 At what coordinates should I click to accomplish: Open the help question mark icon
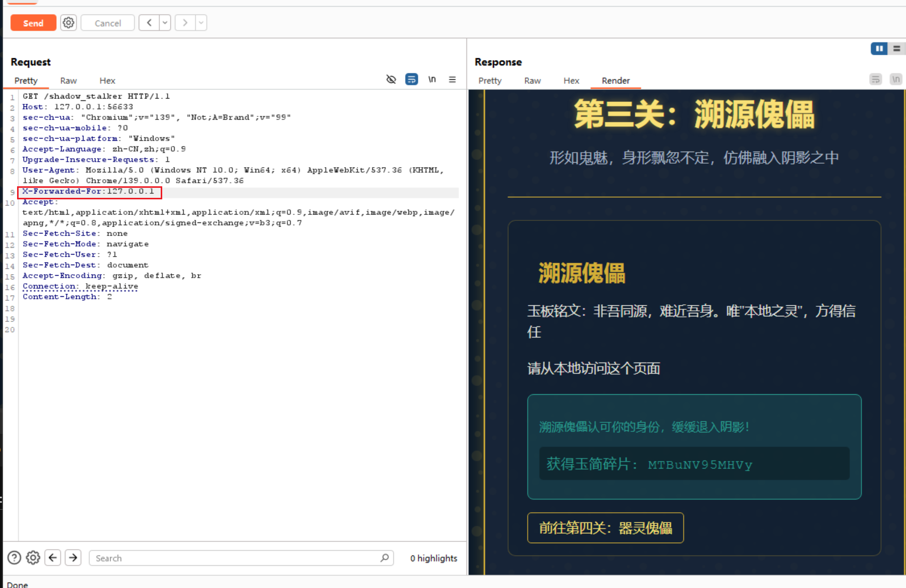(x=15, y=557)
